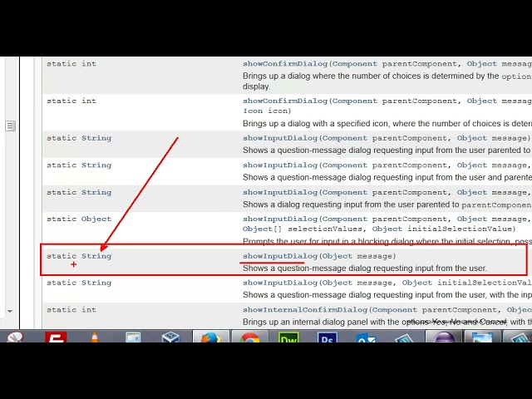Click 'Brings up a dialog with a specified icon' text
The width and height of the screenshot is (532, 399).
(x=315, y=124)
